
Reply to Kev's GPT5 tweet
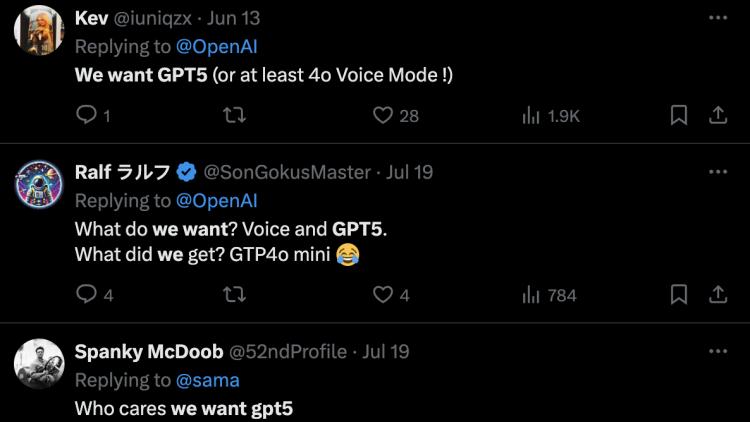click(87, 116)
